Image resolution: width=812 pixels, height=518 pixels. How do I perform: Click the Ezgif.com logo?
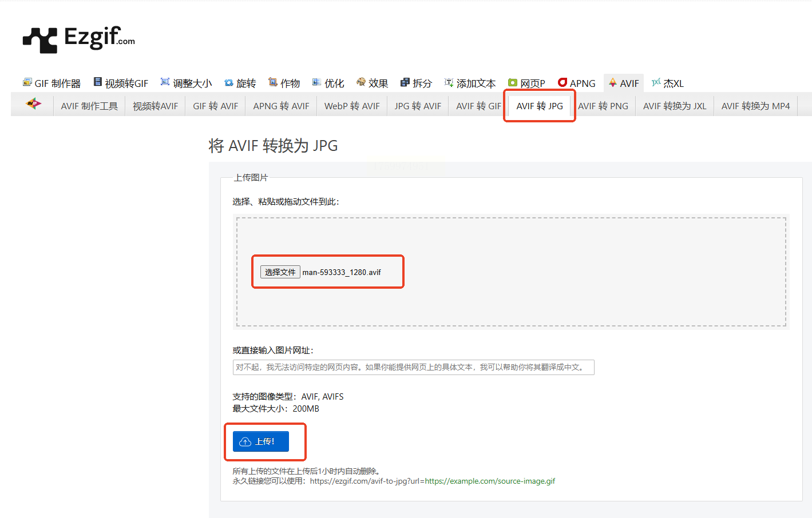tap(79, 39)
